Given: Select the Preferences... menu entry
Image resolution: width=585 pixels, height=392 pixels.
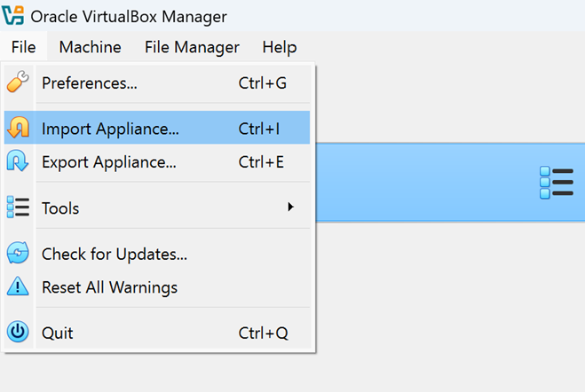Looking at the screenshot, I should coord(89,83).
